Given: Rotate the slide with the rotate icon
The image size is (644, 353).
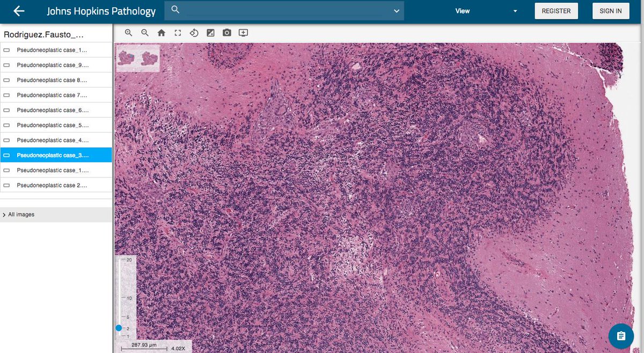Looking at the screenshot, I should point(194,33).
